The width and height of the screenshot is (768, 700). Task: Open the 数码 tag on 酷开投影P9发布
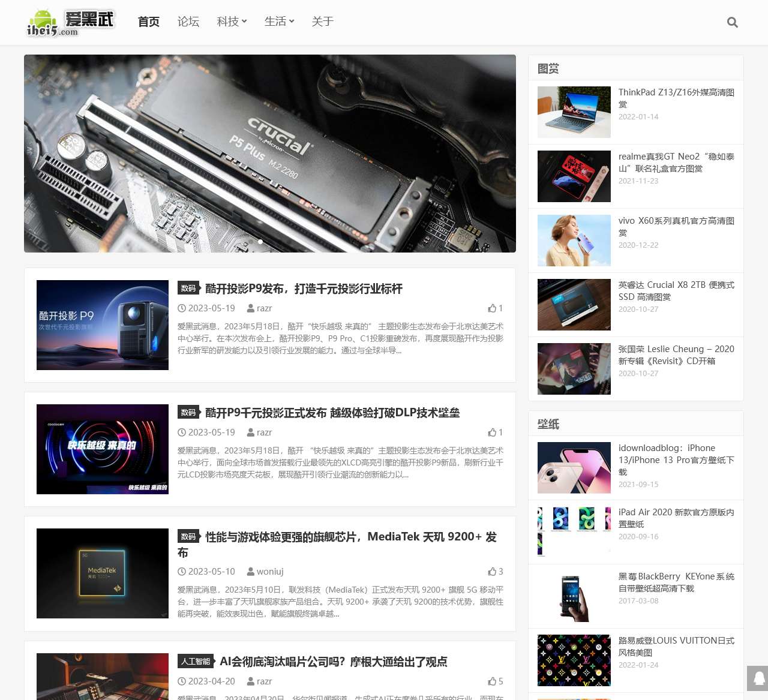coord(188,288)
